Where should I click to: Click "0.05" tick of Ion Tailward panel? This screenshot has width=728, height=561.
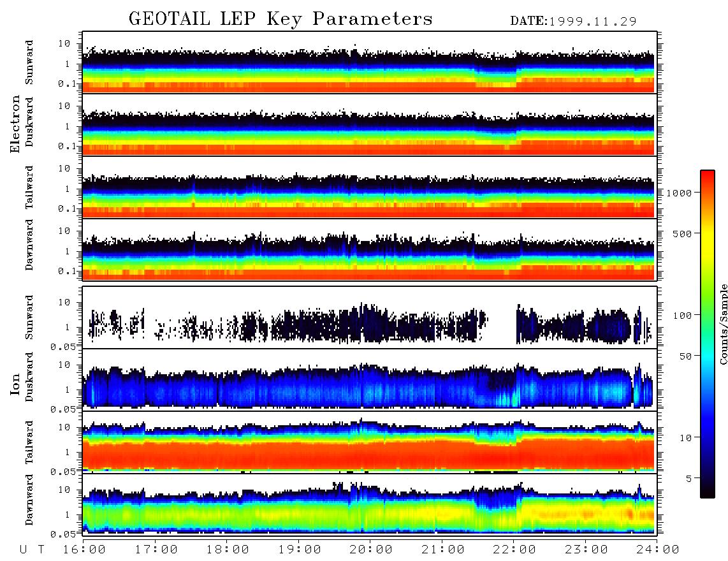(x=63, y=472)
